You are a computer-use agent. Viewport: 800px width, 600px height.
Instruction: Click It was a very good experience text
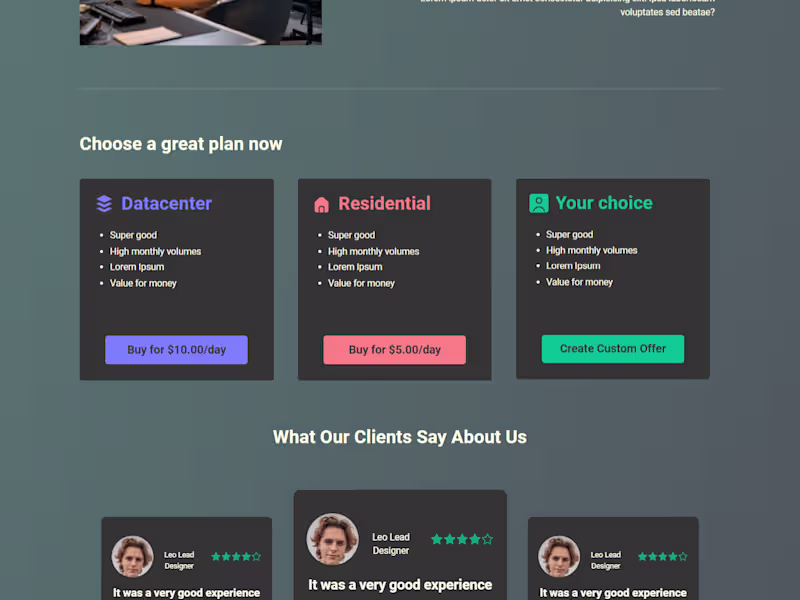coord(399,584)
